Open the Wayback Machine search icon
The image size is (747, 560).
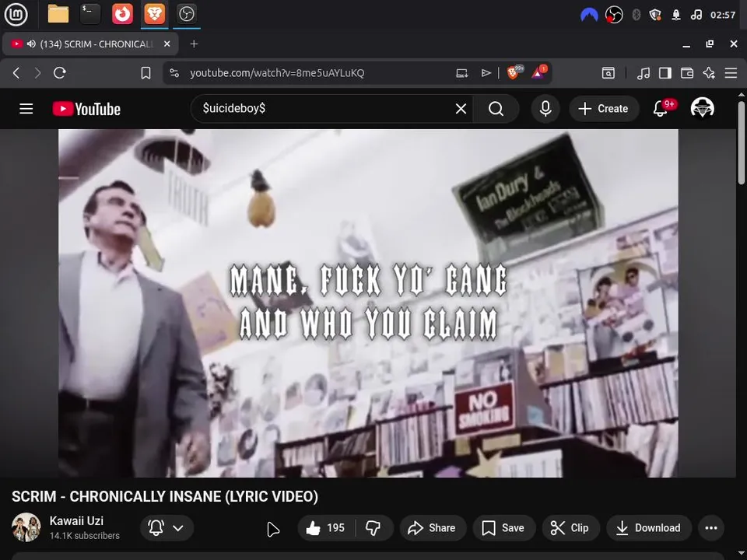click(x=608, y=73)
